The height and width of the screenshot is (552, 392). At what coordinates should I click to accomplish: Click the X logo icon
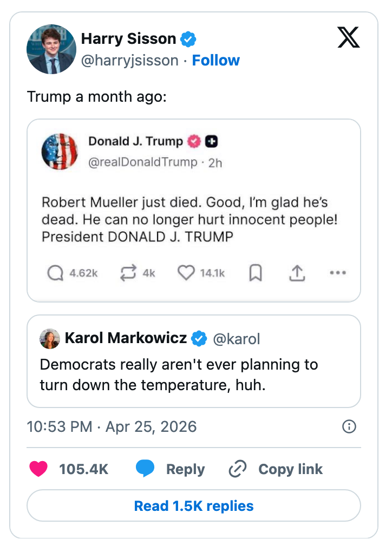pyautogui.click(x=349, y=37)
